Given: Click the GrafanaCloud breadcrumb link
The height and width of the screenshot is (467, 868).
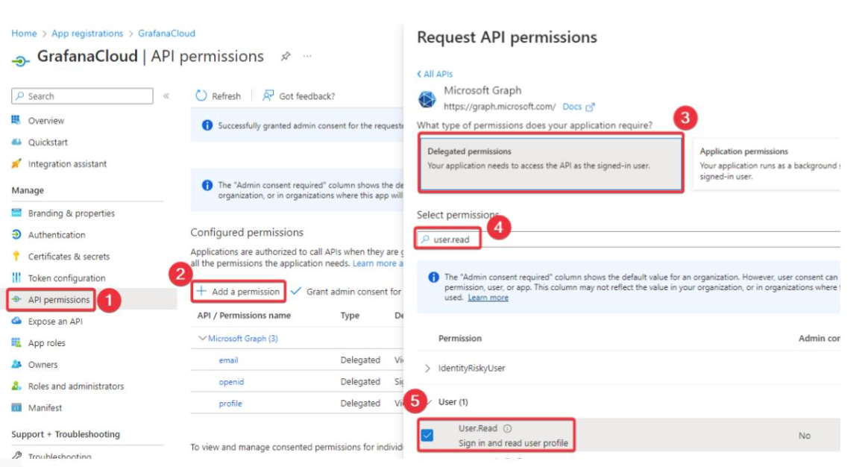Looking at the screenshot, I should tap(166, 34).
